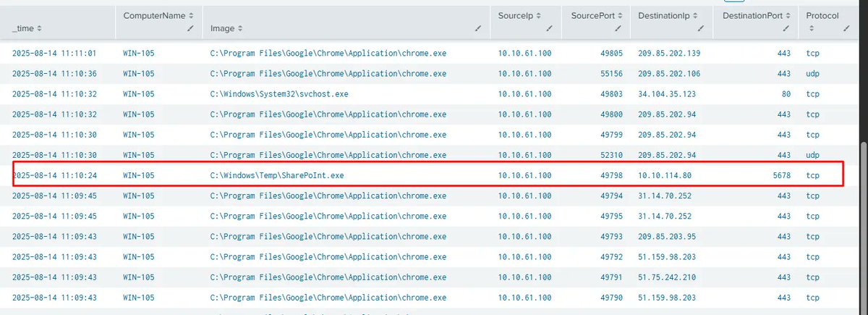This screenshot has height=315, width=868.
Task: Select the timestamp 2025-08-14 11:10:24
Action: click(55, 176)
